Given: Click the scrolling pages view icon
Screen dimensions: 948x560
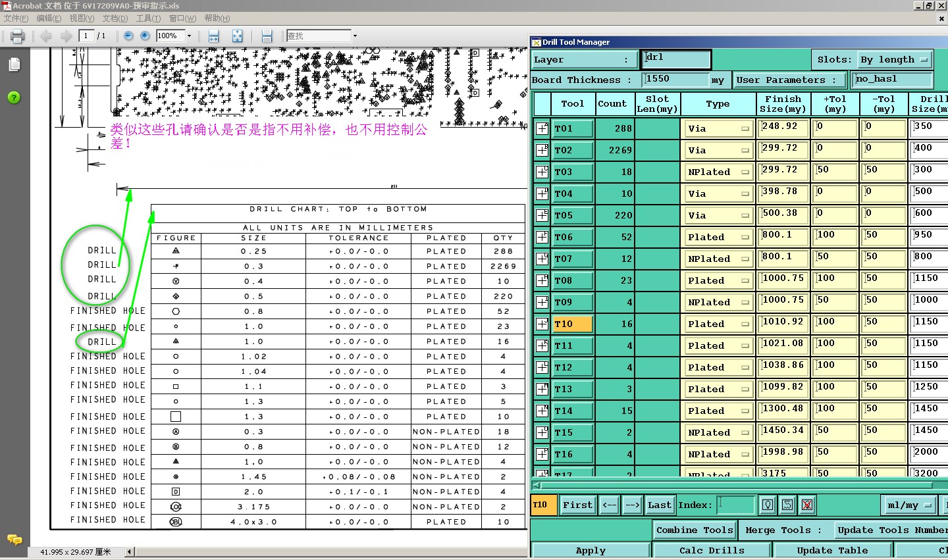Looking at the screenshot, I should [x=267, y=36].
